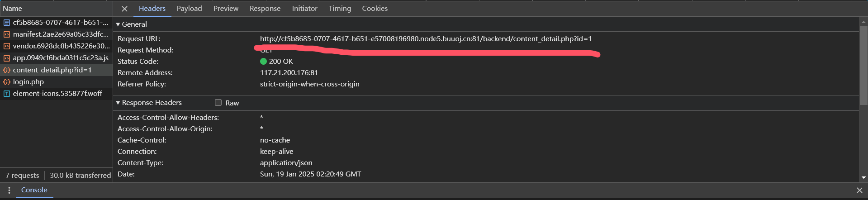Collapse the Response Headers section
The height and width of the screenshot is (200, 868).
(118, 103)
